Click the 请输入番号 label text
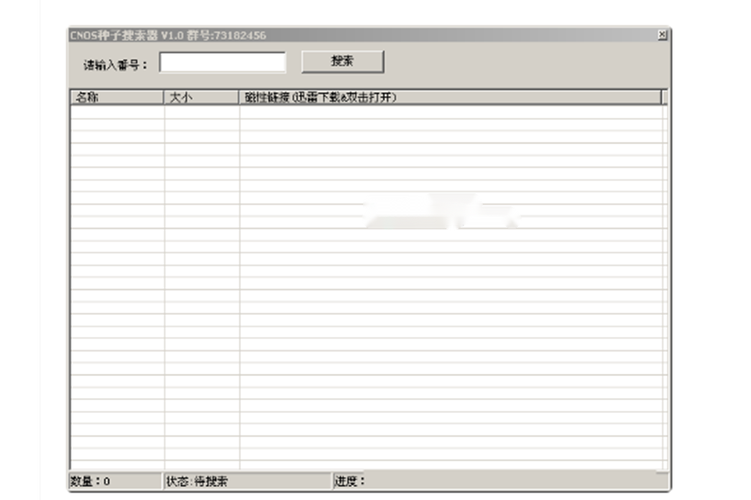751x500 pixels. point(115,64)
